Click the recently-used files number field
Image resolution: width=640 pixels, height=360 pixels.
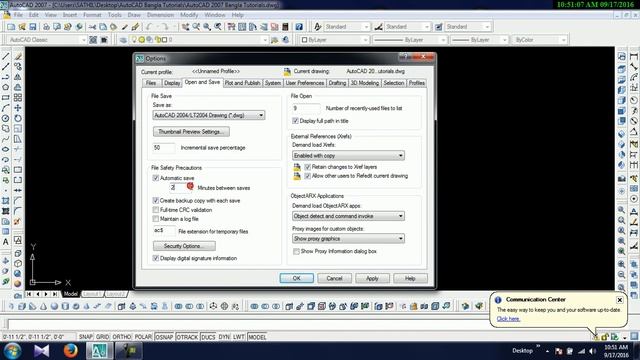(307, 108)
